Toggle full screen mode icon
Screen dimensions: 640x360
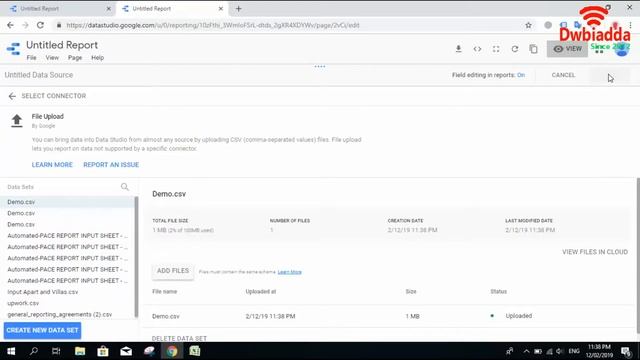tap(496, 49)
